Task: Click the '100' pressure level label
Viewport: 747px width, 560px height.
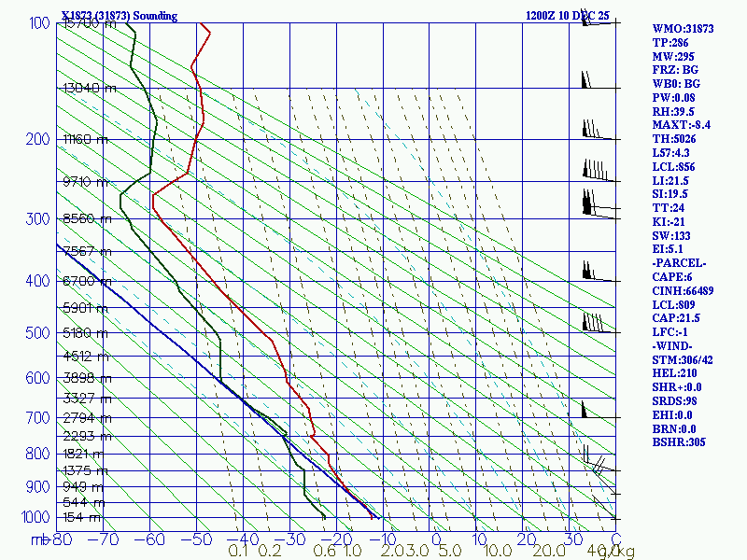Action: point(39,22)
